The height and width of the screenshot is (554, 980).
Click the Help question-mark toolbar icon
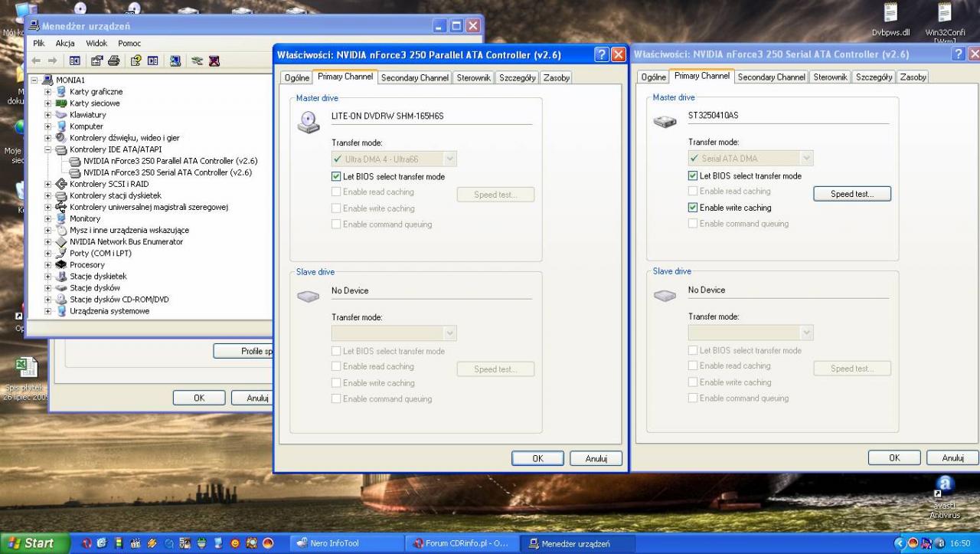pos(136,61)
